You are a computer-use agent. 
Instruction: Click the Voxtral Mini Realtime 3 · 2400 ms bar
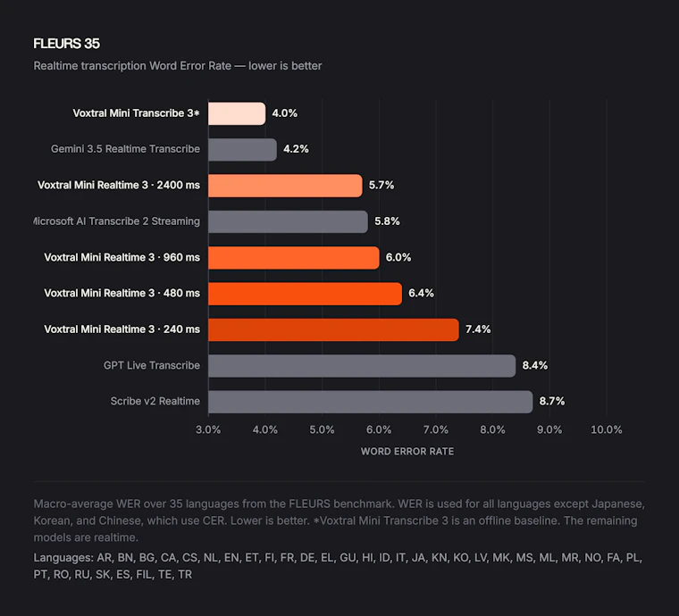[285, 186]
